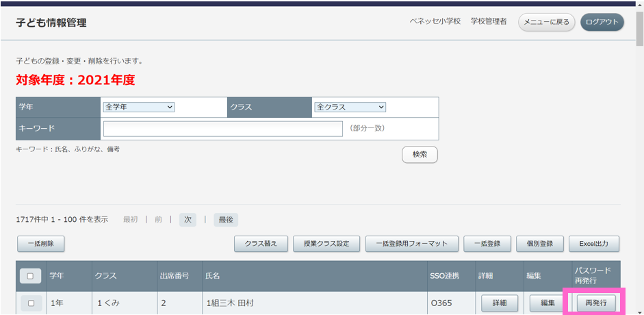Click the ベネッセ小学校 school name
Viewport: 644px width, 315px height.
(435, 22)
